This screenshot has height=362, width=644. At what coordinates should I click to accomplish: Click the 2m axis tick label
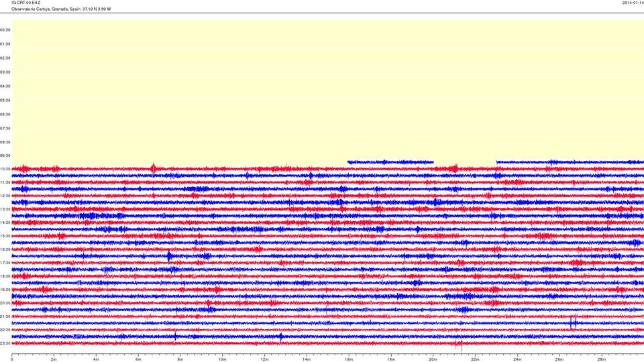[x=54, y=359]
